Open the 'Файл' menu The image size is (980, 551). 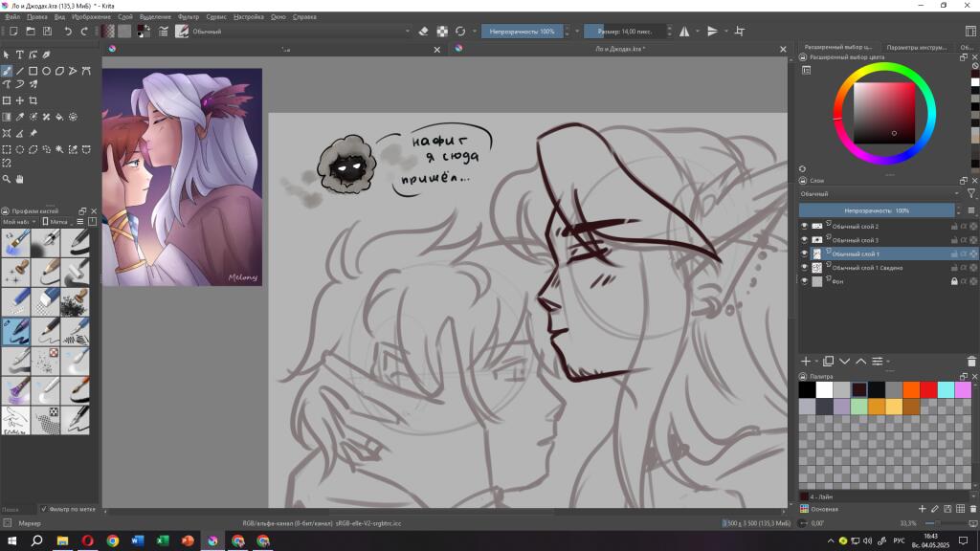coord(12,17)
